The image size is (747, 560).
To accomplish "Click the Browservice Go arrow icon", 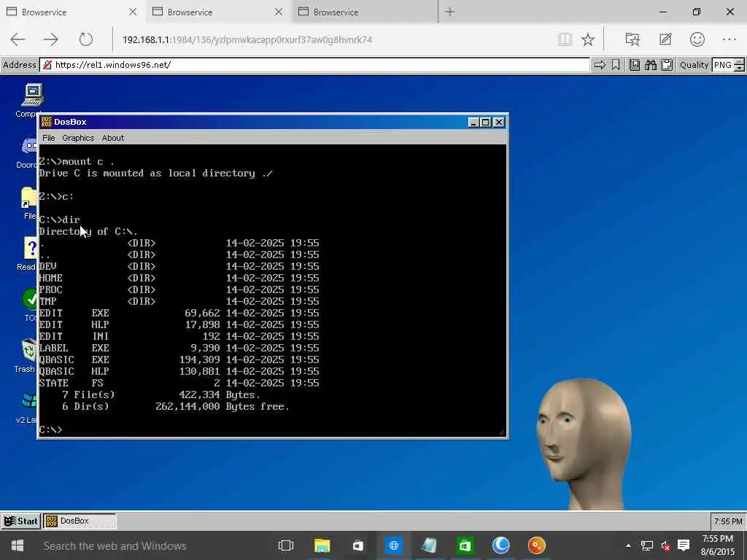I will 600,65.
